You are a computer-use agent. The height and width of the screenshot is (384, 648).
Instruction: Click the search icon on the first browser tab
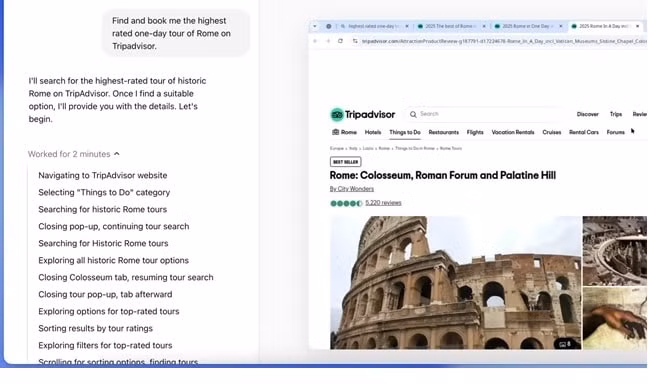coord(343,26)
